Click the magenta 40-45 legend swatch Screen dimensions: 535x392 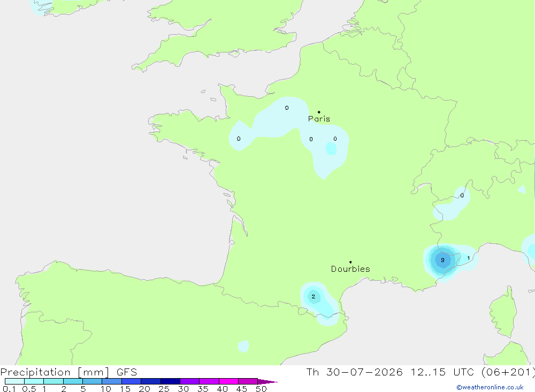point(228,381)
